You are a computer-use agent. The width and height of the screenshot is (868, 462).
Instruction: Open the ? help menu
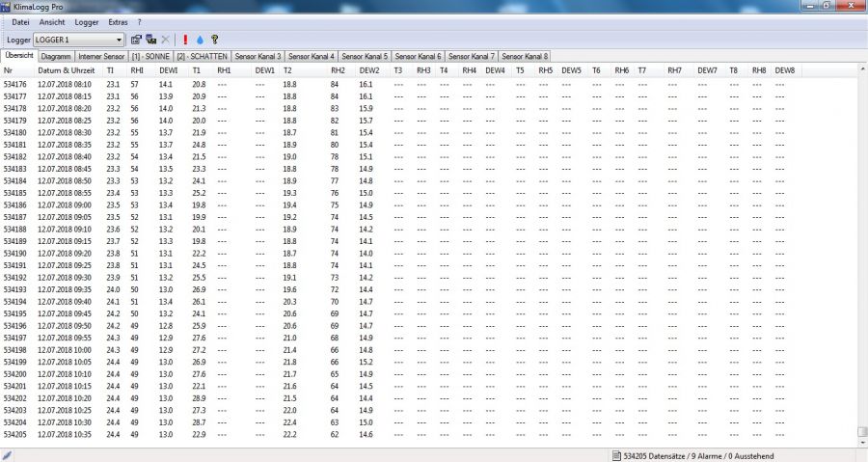139,21
